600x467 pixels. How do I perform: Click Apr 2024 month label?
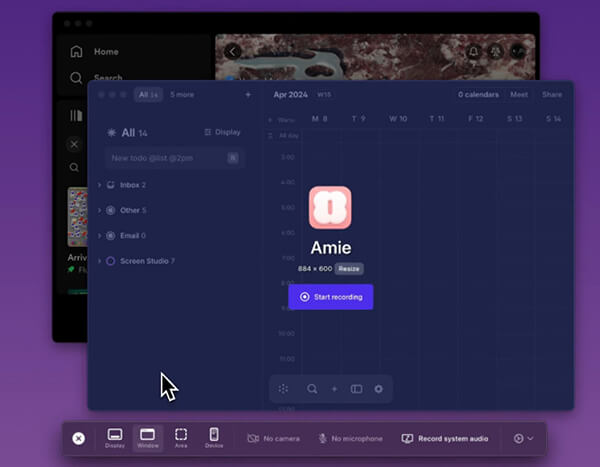(x=290, y=95)
